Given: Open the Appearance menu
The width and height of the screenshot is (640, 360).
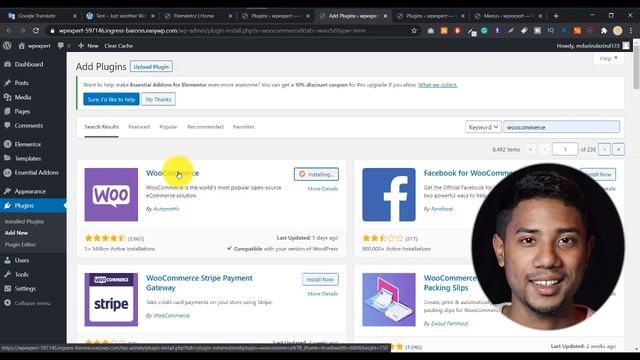Looking at the screenshot, I should tap(30, 191).
